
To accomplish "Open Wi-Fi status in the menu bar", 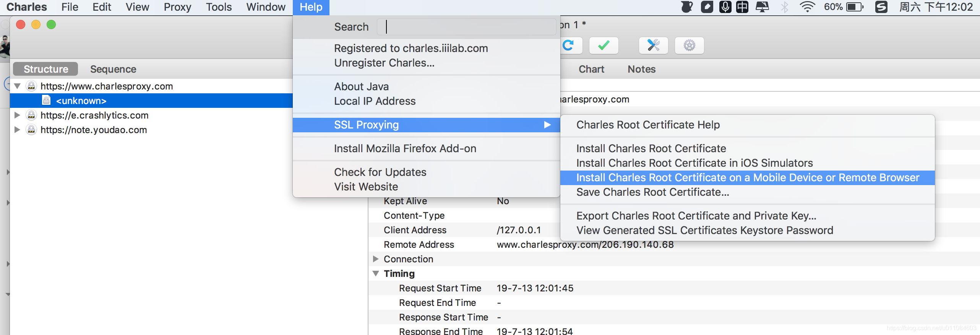I will (807, 7).
